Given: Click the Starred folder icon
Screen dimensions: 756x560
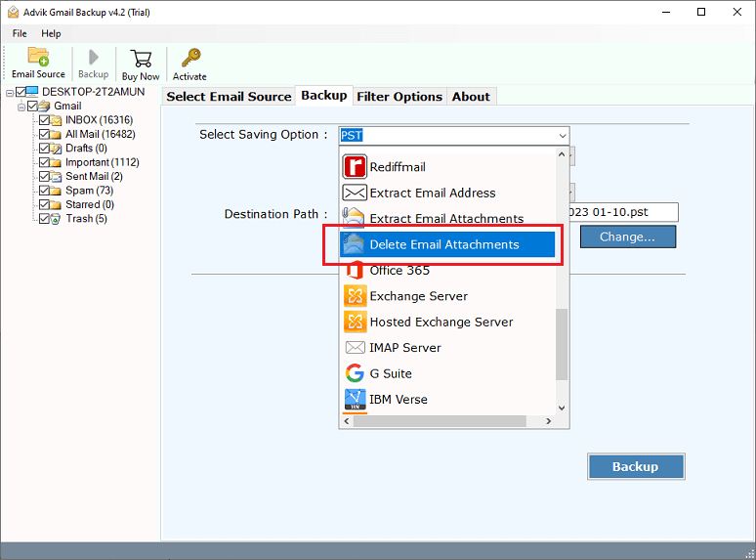Looking at the screenshot, I should (57, 204).
